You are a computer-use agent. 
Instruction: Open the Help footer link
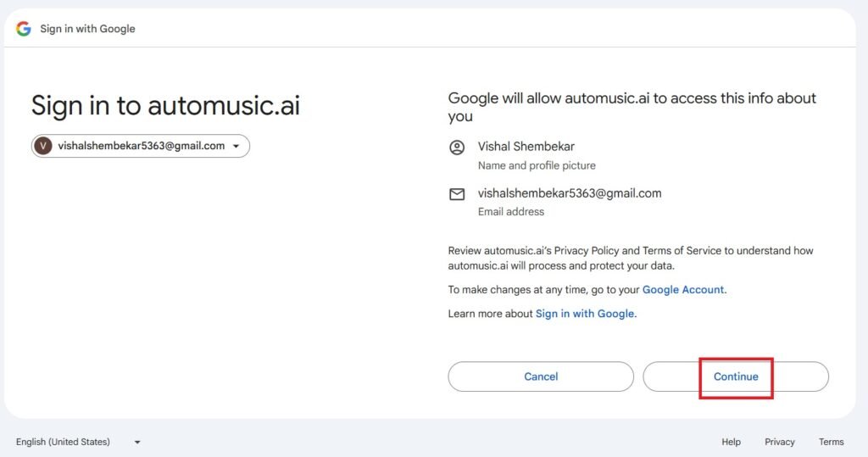pyautogui.click(x=731, y=442)
